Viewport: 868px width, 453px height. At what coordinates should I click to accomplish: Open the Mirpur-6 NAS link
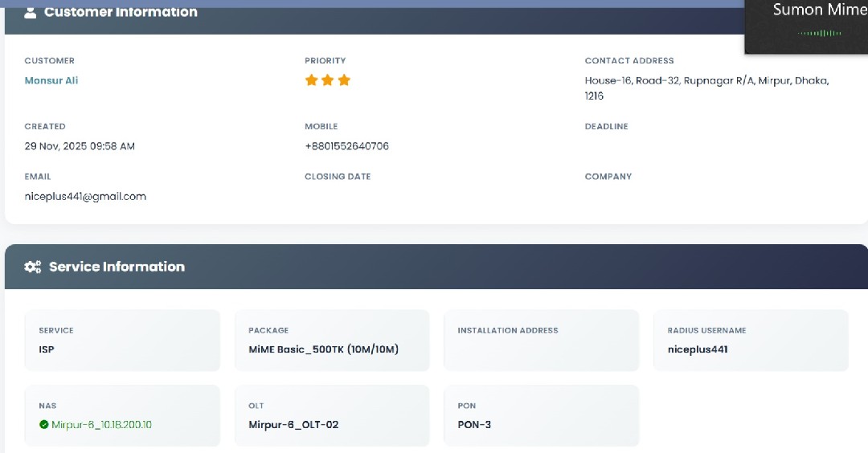(x=101, y=425)
